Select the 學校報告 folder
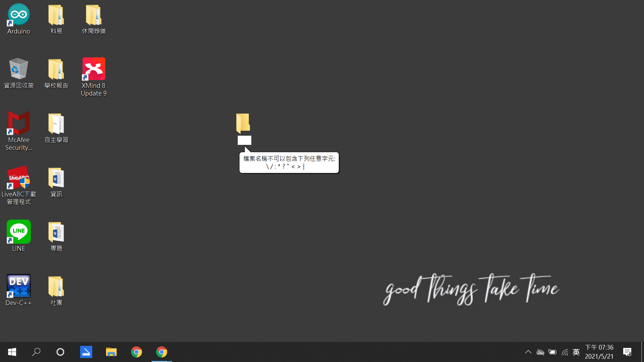Screen dimensions: 644x362 [x=56, y=69]
